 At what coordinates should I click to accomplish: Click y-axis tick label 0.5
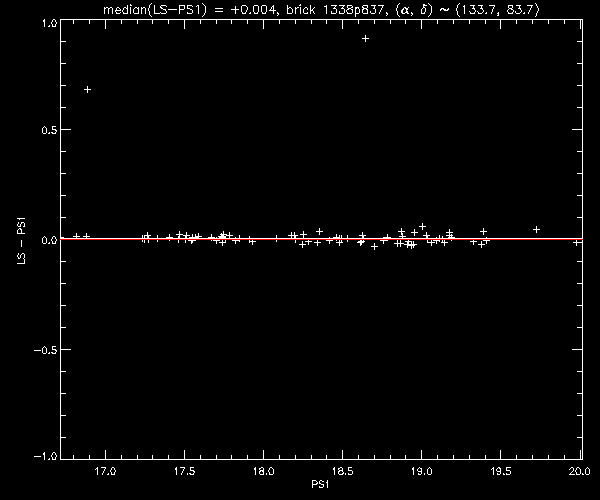[49, 130]
